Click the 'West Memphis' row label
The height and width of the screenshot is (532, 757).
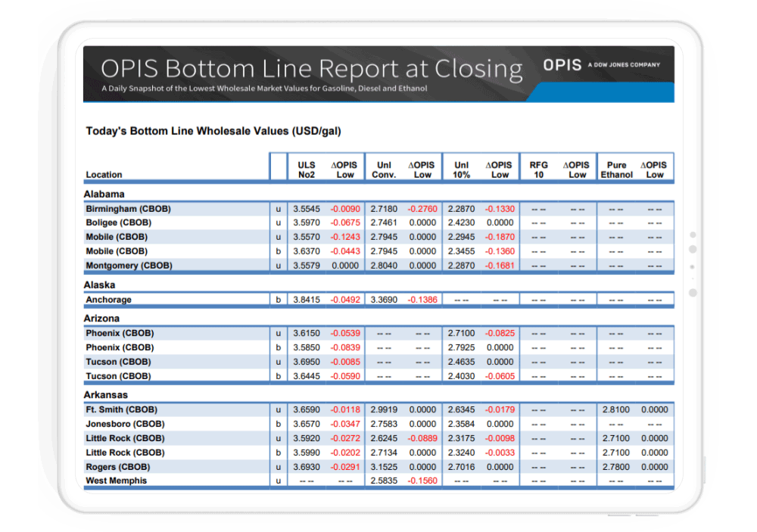click(117, 481)
